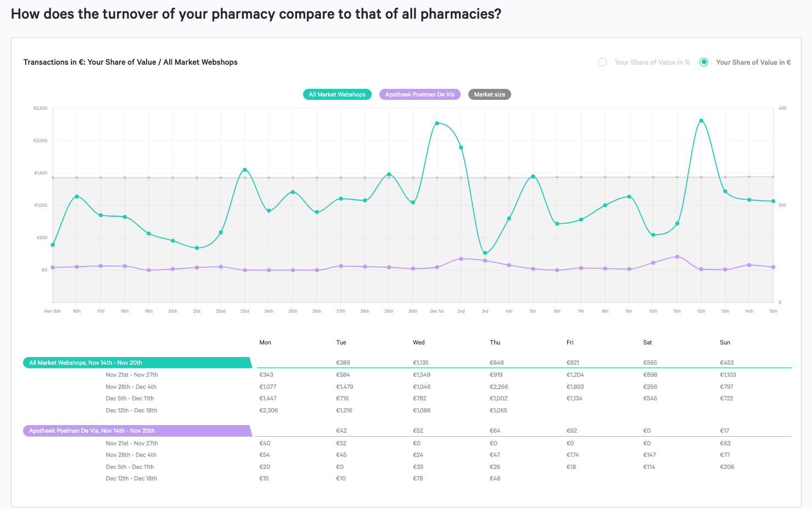Click the green data point on the 23rd
This screenshot has height=509, width=812.
pos(245,170)
